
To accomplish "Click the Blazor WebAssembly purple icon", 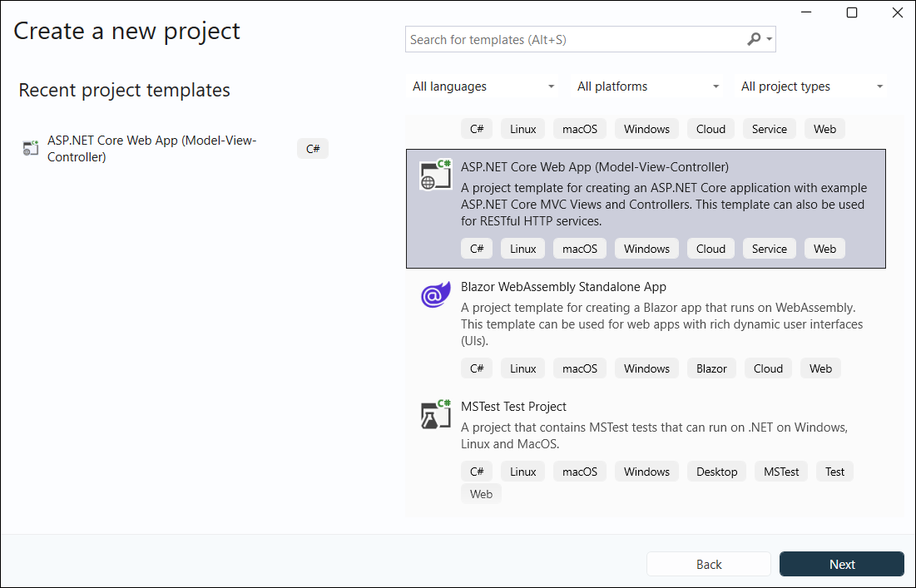I will pyautogui.click(x=434, y=294).
